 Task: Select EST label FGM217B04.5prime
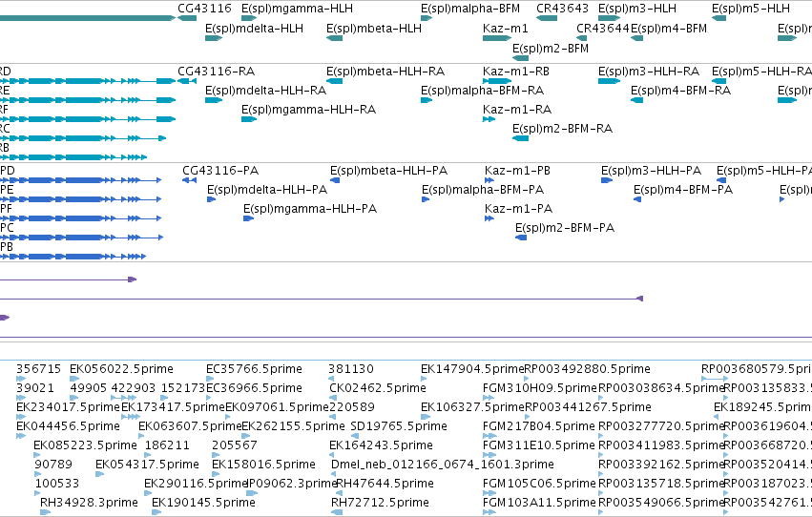click(539, 426)
